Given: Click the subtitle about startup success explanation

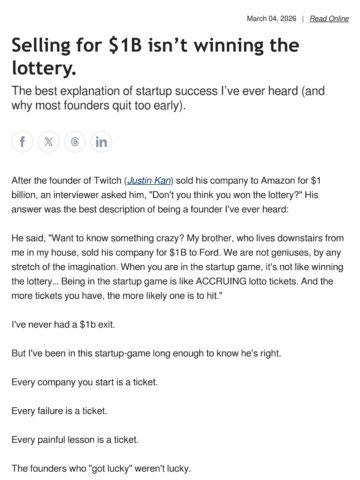Looking at the screenshot, I should point(168,98).
